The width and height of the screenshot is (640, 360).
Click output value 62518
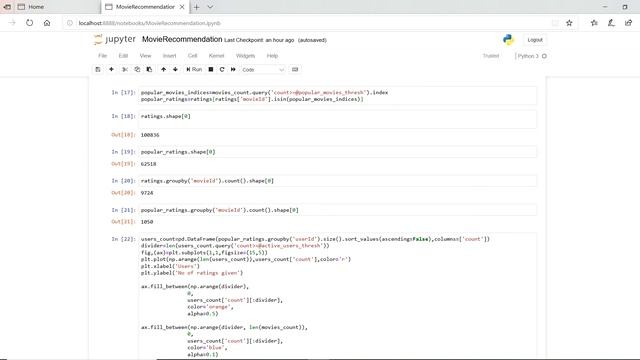point(148,164)
